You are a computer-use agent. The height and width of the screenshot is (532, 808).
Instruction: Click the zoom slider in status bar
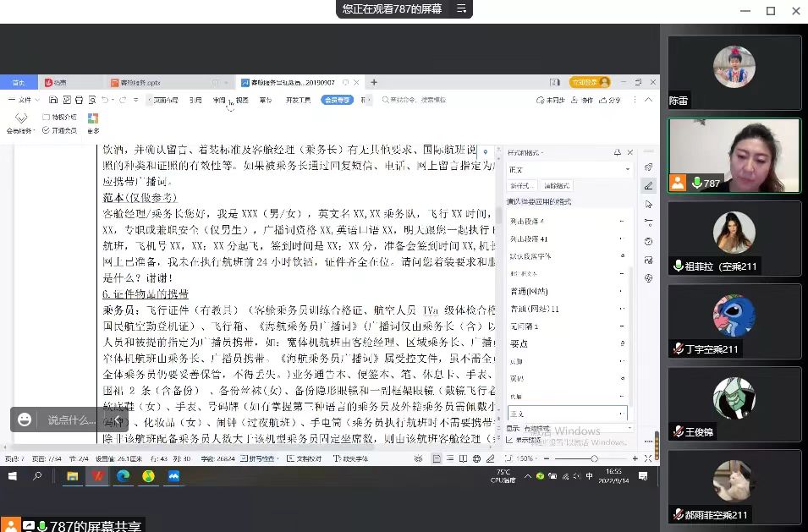[x=594, y=458]
